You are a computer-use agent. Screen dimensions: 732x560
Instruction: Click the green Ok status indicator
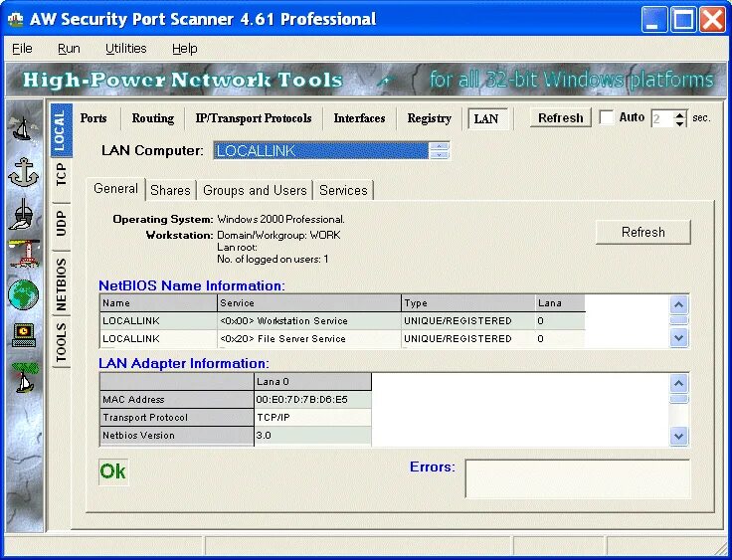pyautogui.click(x=113, y=471)
